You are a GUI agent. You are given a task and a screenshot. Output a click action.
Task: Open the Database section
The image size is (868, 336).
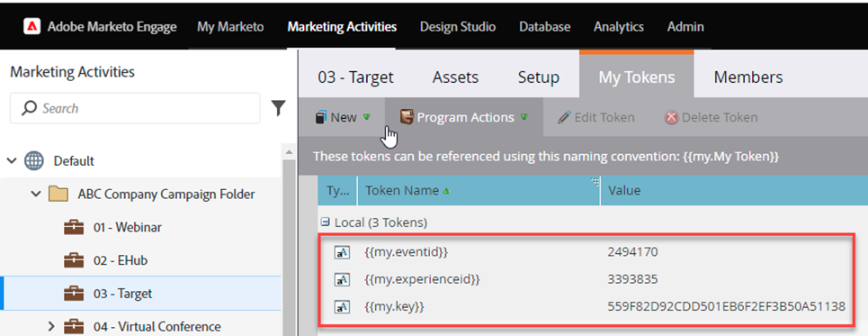point(544,27)
